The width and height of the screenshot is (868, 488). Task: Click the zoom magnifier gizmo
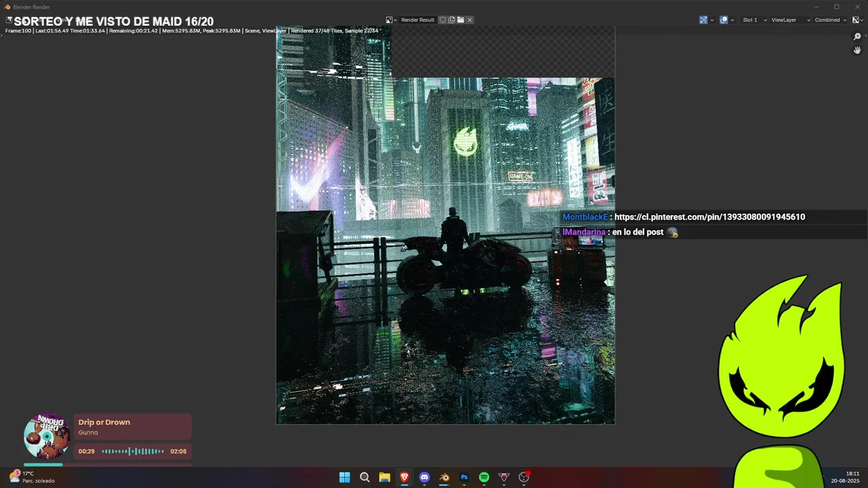tap(857, 37)
